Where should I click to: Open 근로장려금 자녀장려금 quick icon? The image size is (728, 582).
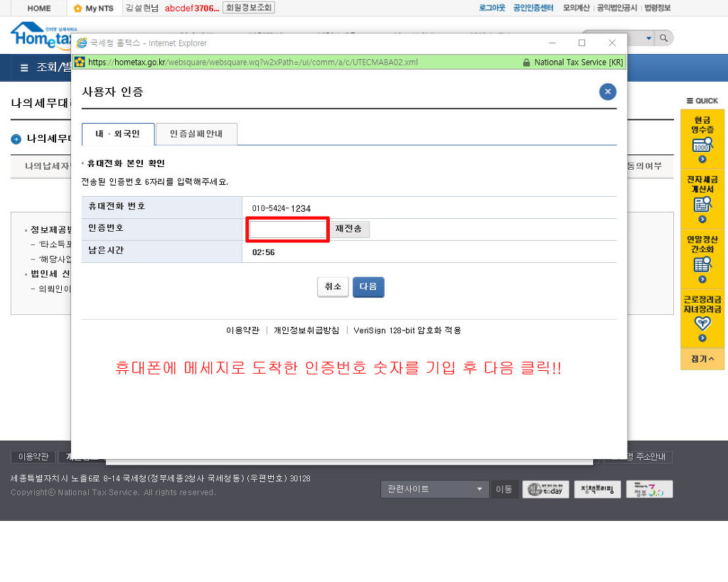[702, 323]
